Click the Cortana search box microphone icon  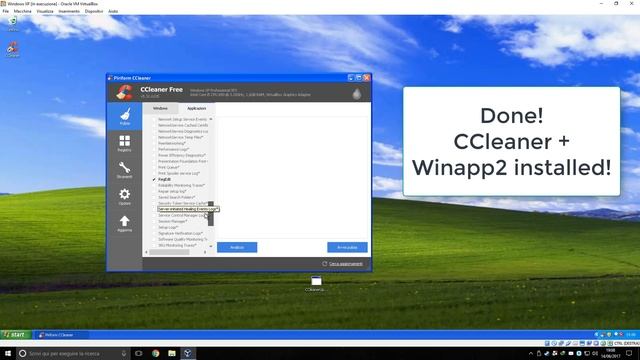tap(124, 353)
